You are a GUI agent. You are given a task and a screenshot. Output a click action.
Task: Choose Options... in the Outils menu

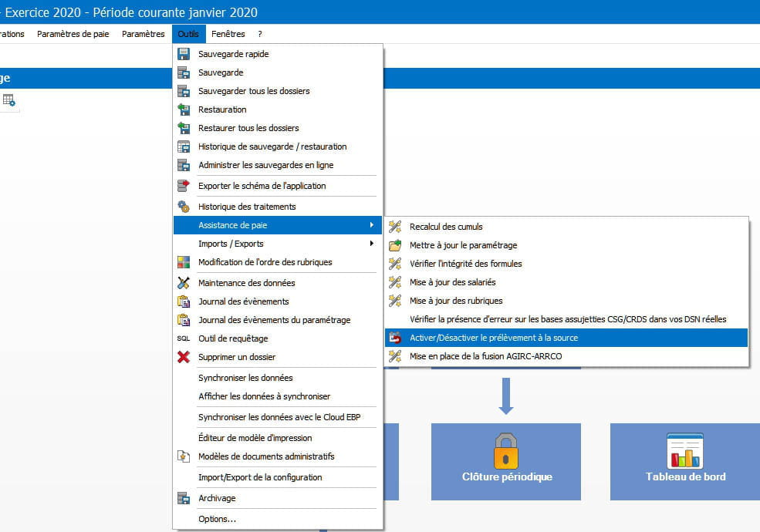tap(278, 519)
